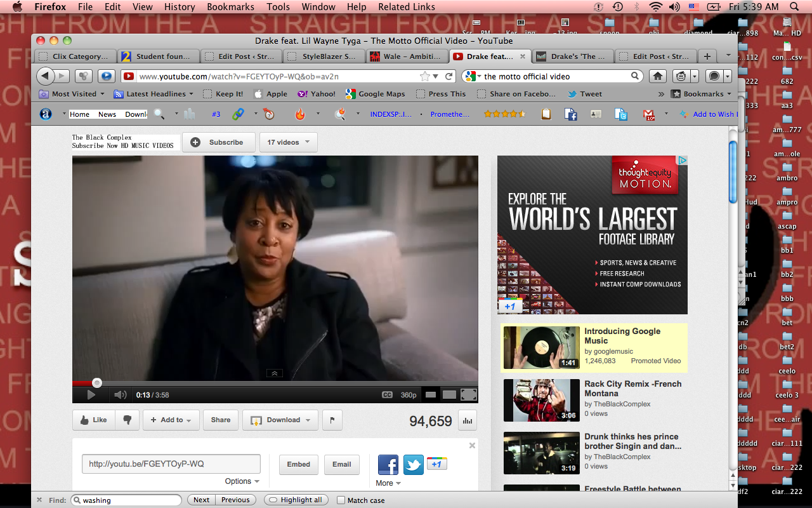Share to Facebook using icon
The image size is (812, 508).
(x=388, y=465)
